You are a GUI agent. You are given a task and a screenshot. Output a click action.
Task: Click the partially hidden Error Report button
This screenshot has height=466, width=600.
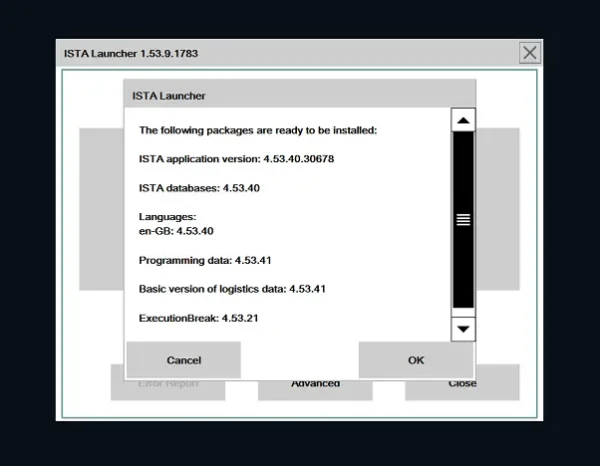click(168, 390)
